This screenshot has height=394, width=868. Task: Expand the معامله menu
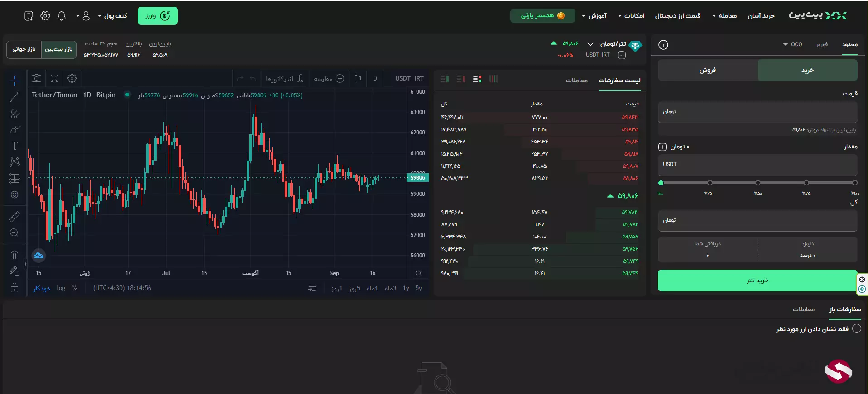(724, 16)
